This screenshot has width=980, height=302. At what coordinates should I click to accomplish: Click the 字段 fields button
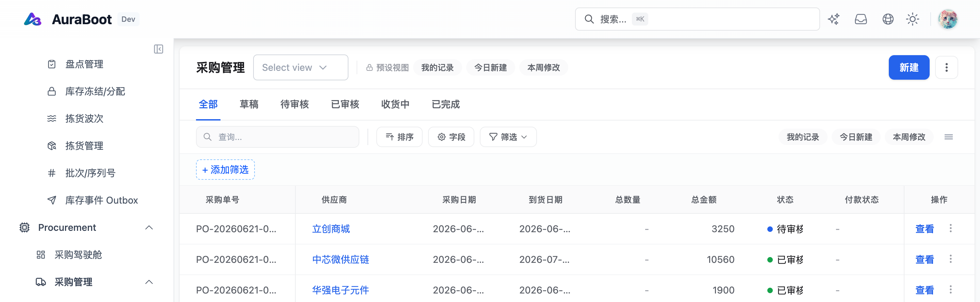451,137
